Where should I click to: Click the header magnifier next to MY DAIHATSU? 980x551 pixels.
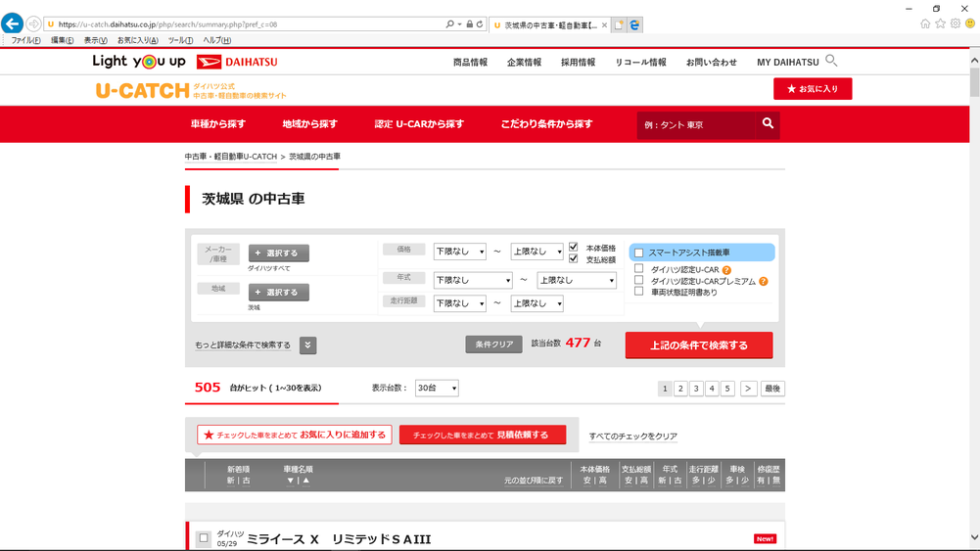pos(831,61)
